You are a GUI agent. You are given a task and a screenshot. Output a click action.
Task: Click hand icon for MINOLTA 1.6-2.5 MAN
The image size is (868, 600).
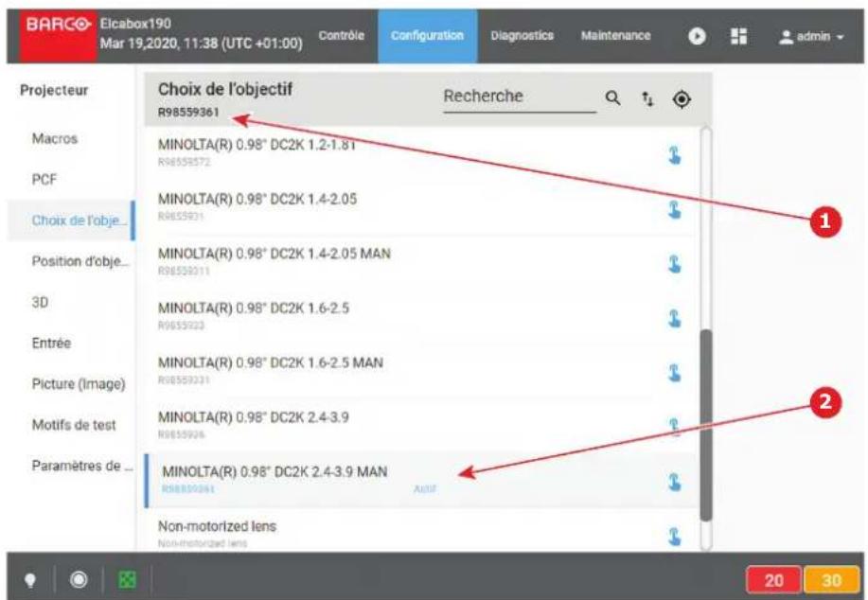[674, 373]
